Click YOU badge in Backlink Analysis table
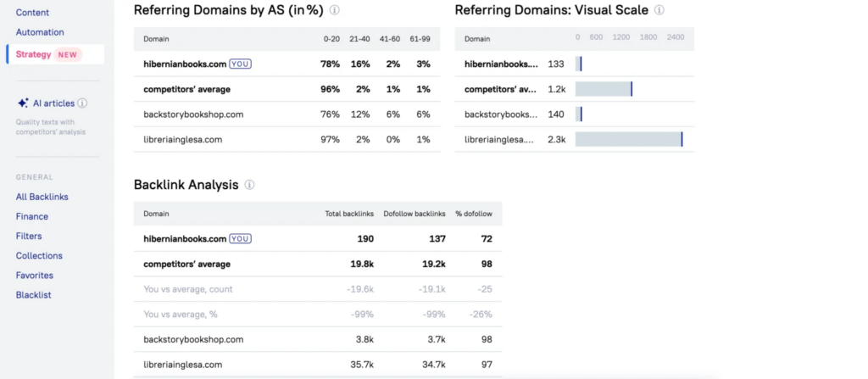The height and width of the screenshot is (379, 868). [x=241, y=239]
